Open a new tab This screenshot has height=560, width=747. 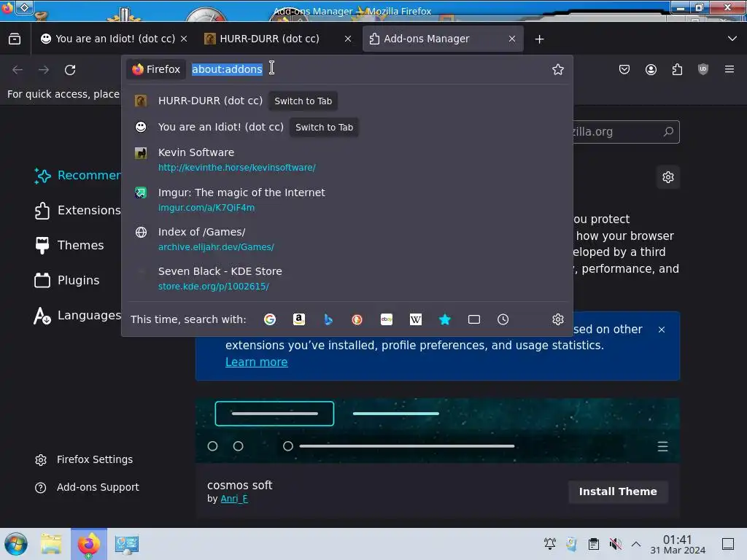pyautogui.click(x=539, y=39)
